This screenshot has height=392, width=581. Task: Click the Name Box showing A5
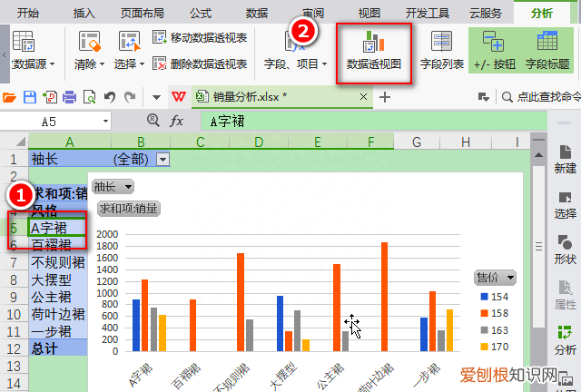[x=50, y=122]
